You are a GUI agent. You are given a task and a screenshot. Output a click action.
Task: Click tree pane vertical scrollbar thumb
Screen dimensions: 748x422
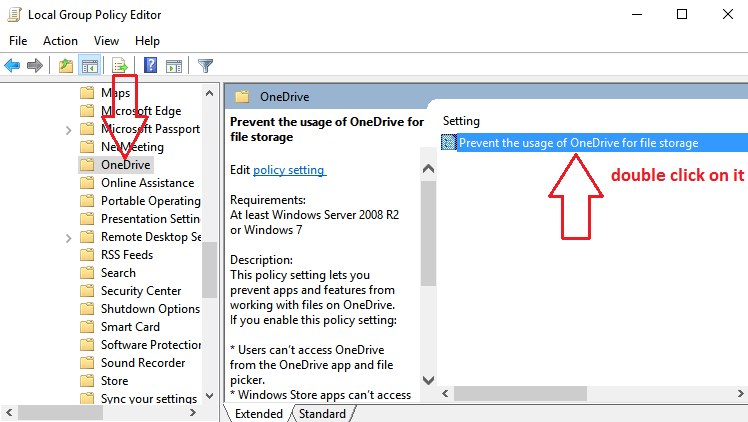point(209,270)
